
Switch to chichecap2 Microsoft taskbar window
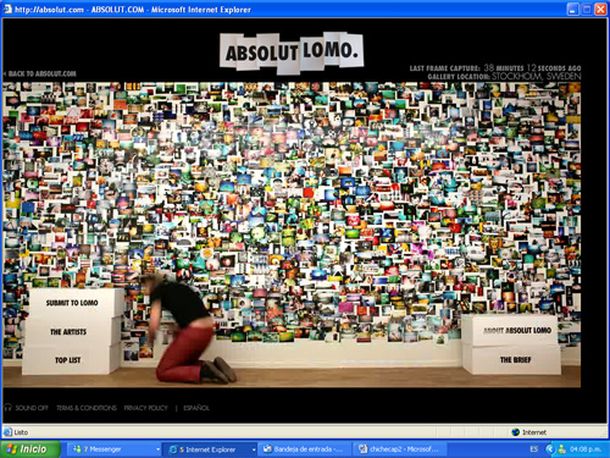398,450
